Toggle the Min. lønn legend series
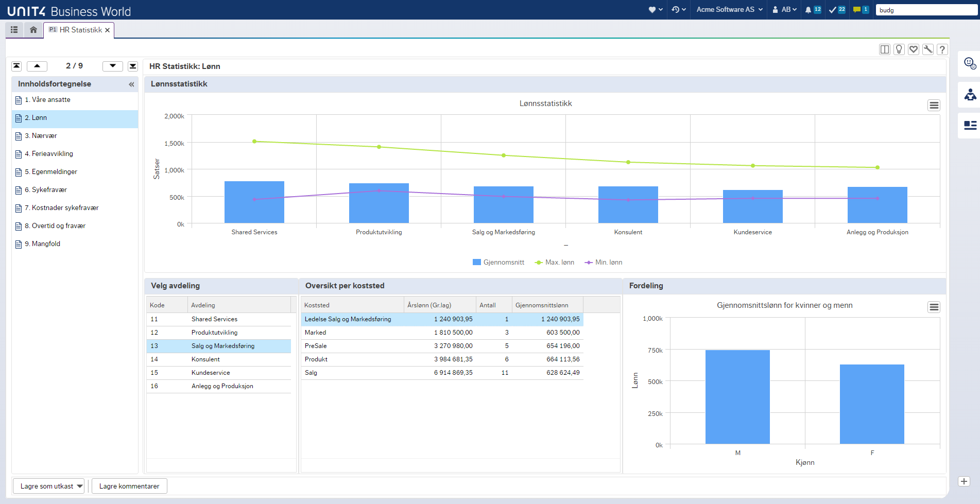 click(x=604, y=263)
